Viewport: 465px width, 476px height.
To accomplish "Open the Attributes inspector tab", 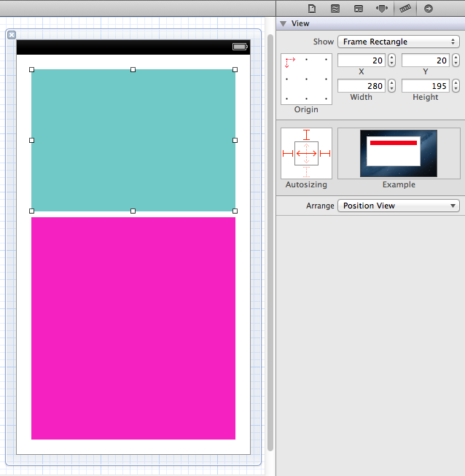I will click(x=381, y=9).
